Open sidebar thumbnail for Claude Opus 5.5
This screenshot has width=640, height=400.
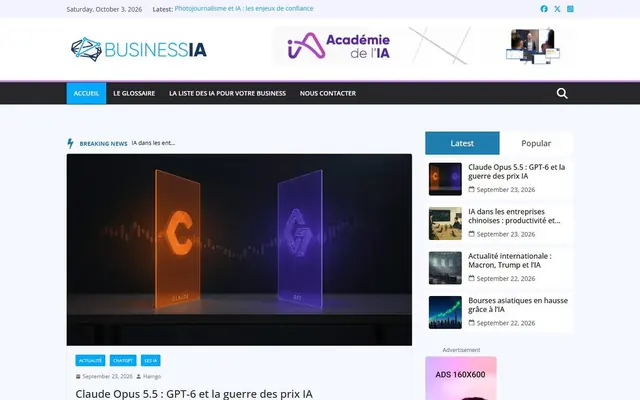pos(445,179)
